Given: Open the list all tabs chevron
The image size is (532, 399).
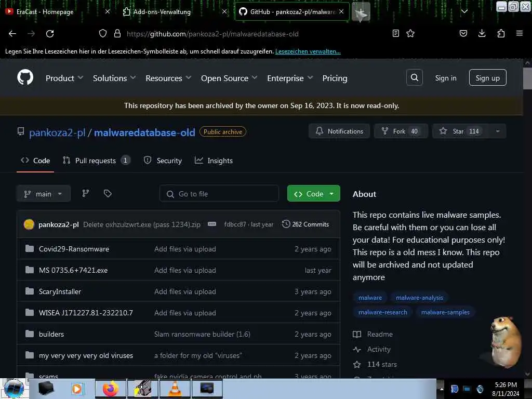Looking at the screenshot, I should [x=464, y=11].
